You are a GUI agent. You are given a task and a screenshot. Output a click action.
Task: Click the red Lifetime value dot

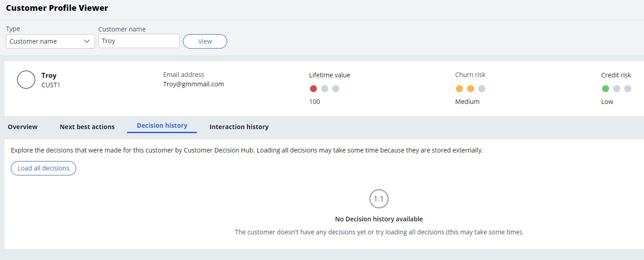(x=314, y=89)
